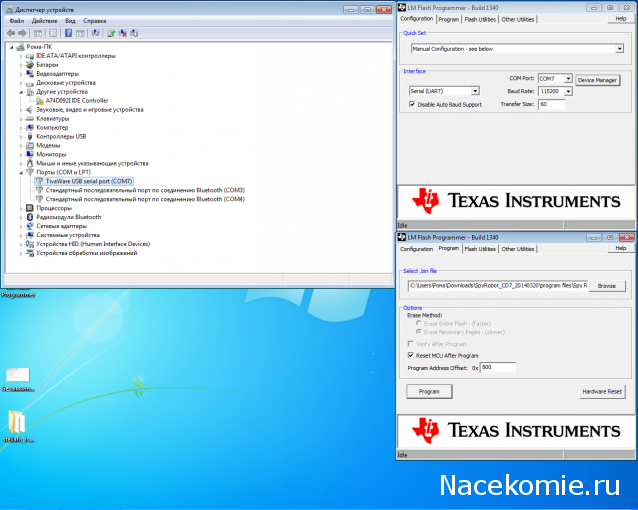Click the Back arrow in Device Manager toolbar

[x=12, y=32]
